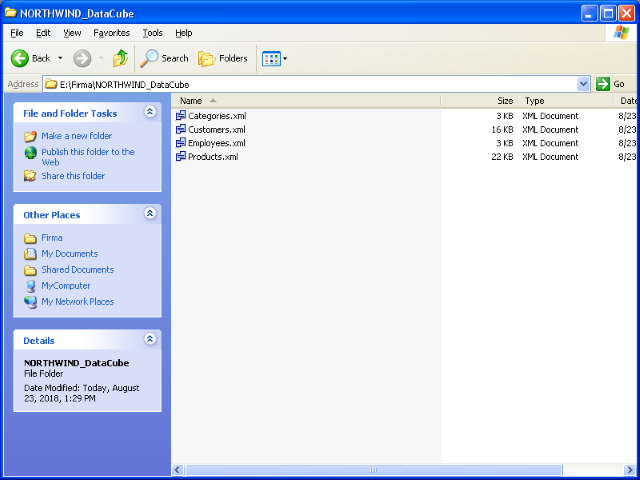Open the Help menu

tap(184, 33)
